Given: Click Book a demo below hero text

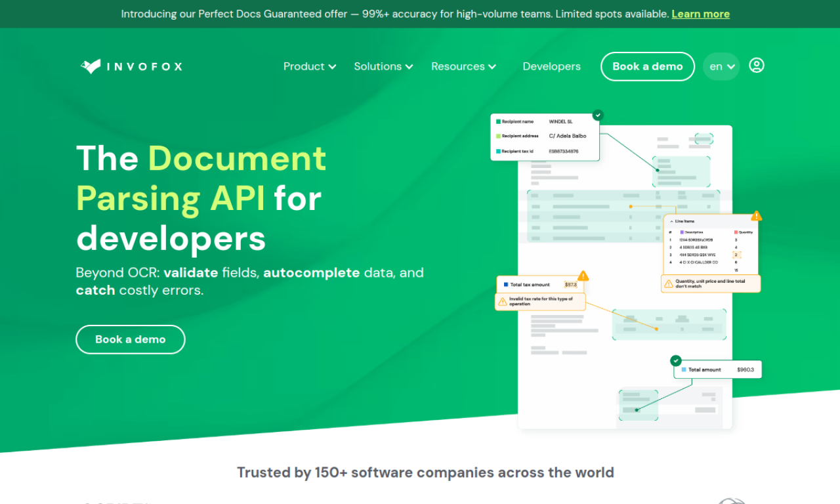Looking at the screenshot, I should click(131, 339).
